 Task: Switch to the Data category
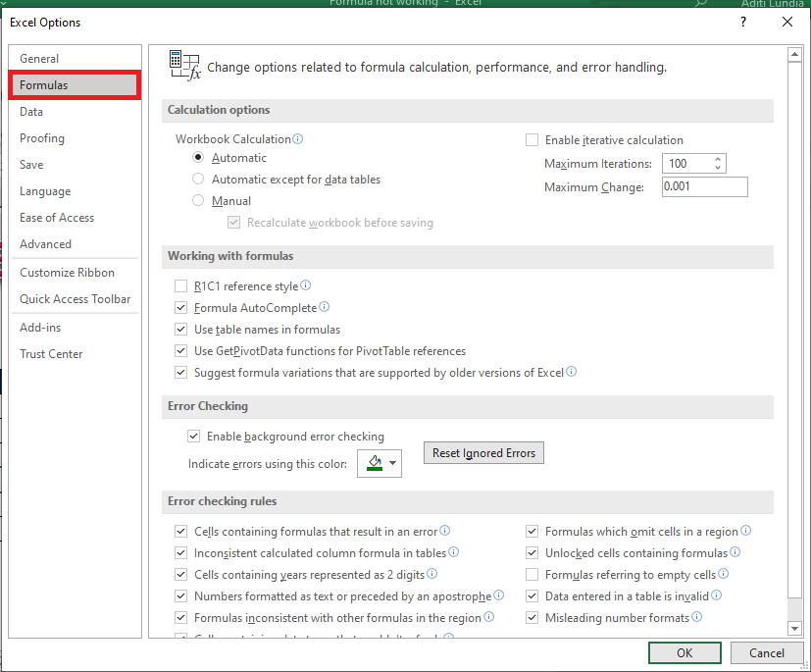[x=75, y=111]
